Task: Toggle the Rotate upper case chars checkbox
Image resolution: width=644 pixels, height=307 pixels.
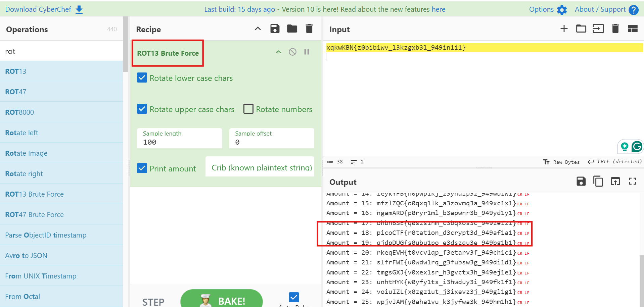Action: pyautogui.click(x=142, y=109)
